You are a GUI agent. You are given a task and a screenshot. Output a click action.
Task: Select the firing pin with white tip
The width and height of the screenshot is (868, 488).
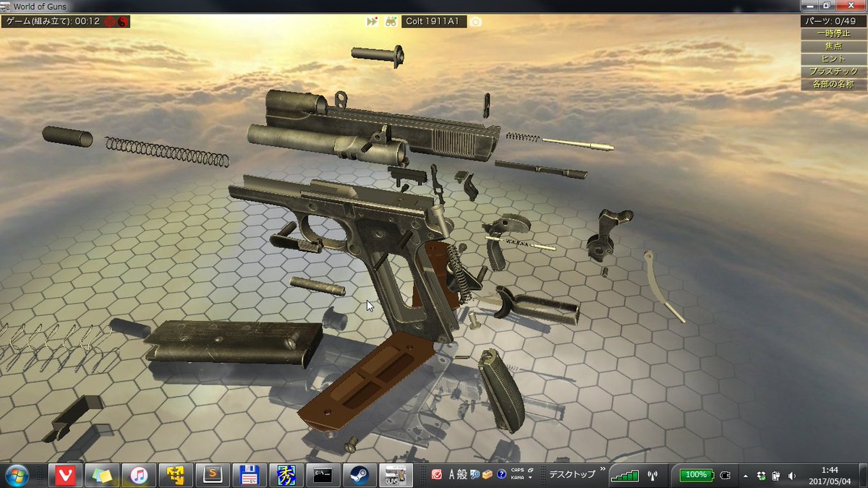pos(577,144)
